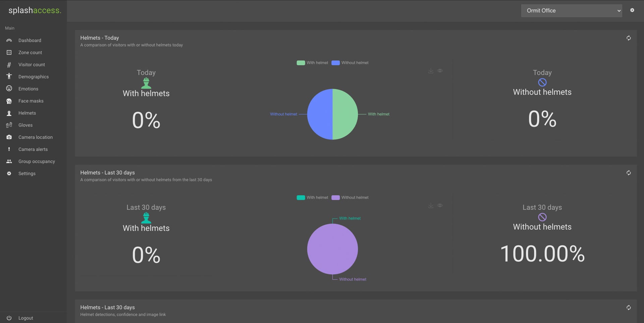Open Visitor count page
Screen dimensions: 644x323
pos(32,64)
